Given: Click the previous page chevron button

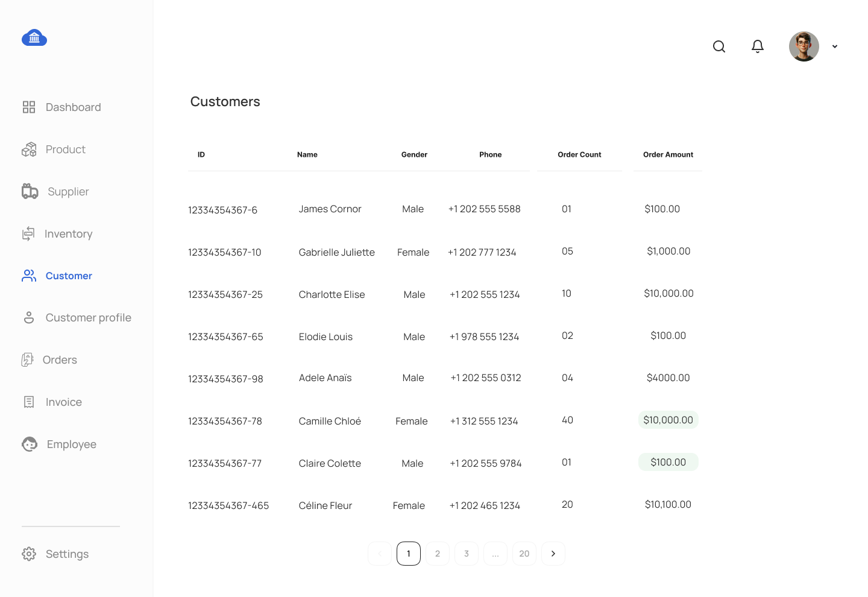Looking at the screenshot, I should tap(380, 554).
